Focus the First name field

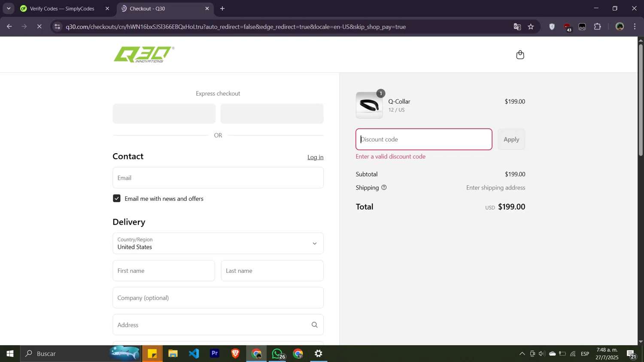pos(164,271)
